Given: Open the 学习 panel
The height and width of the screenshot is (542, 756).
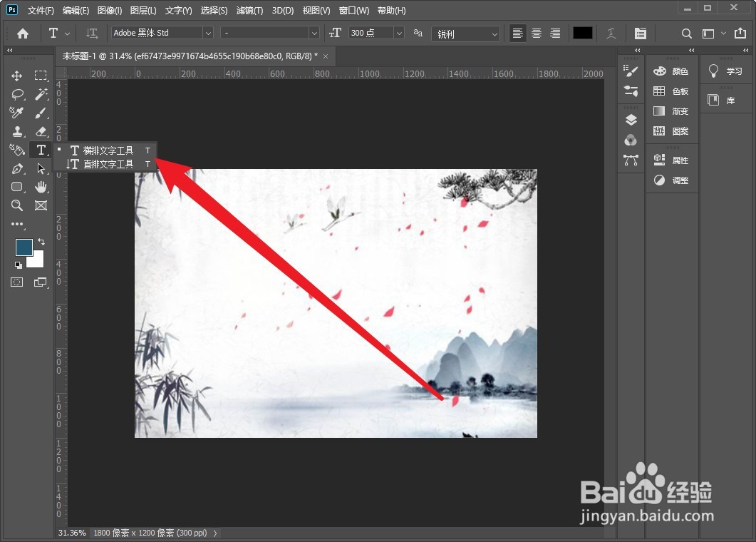Looking at the screenshot, I should pyautogui.click(x=725, y=71).
